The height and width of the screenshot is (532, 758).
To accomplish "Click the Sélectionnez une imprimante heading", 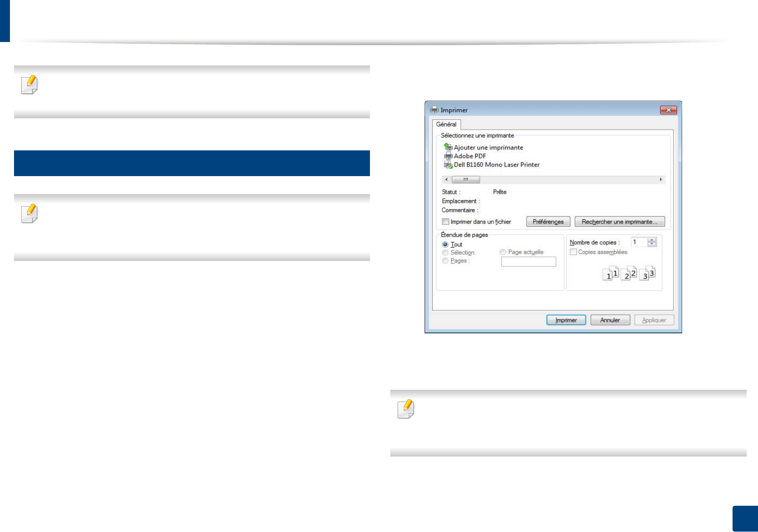I will [x=477, y=135].
